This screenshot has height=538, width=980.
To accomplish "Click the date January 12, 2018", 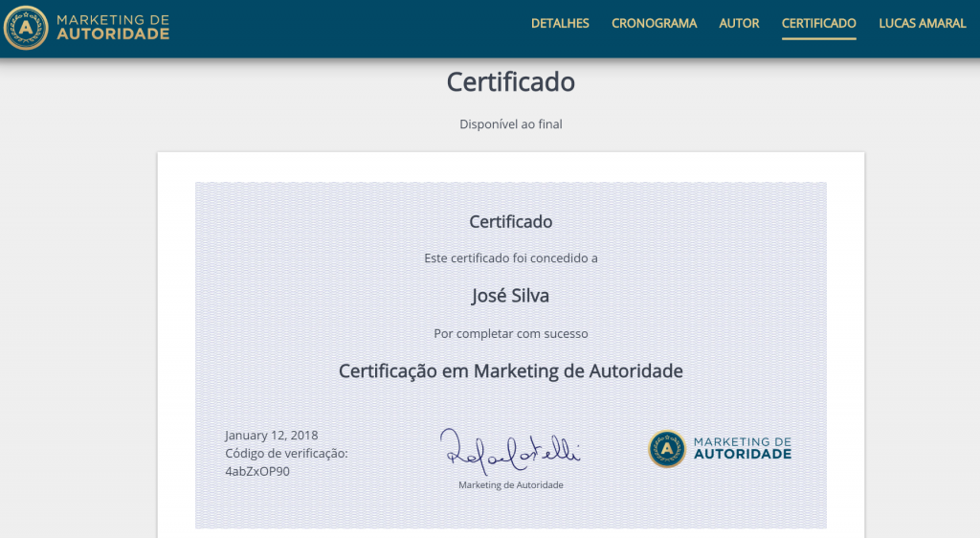I will pyautogui.click(x=271, y=436).
